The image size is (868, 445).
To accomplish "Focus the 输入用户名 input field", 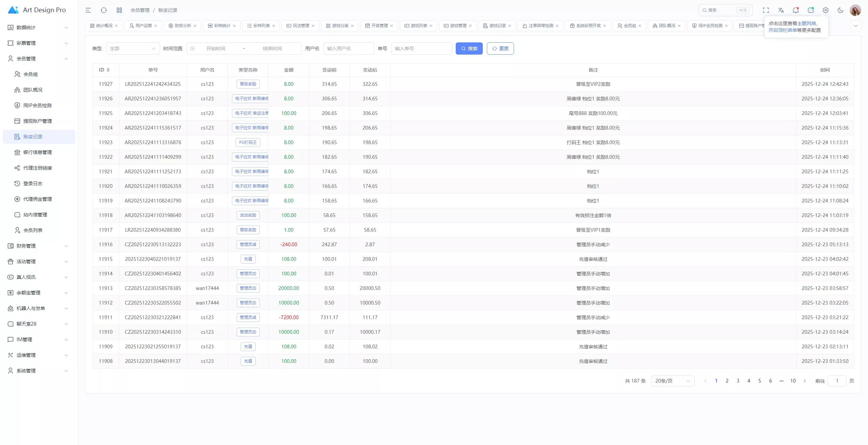I will tap(349, 49).
